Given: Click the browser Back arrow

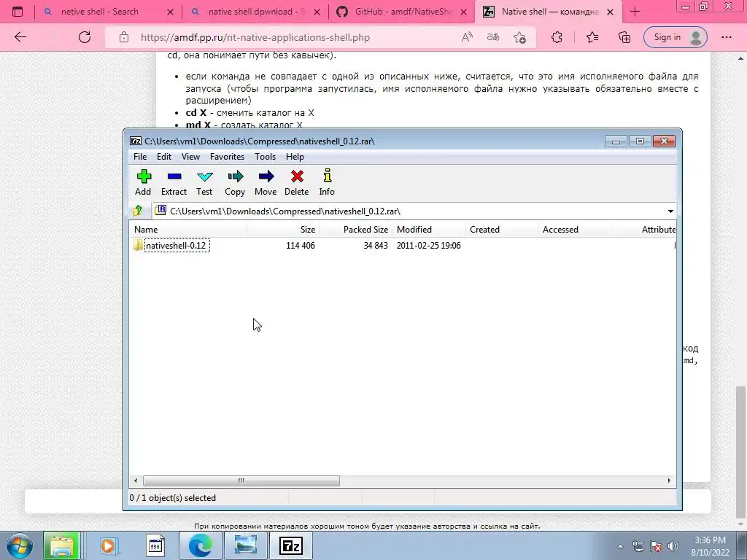Looking at the screenshot, I should point(20,37).
